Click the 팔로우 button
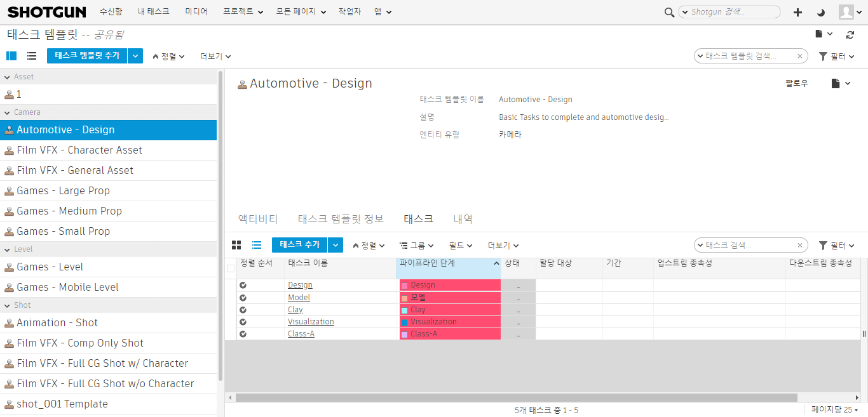Screen dimensions: 868x417 (x=797, y=83)
